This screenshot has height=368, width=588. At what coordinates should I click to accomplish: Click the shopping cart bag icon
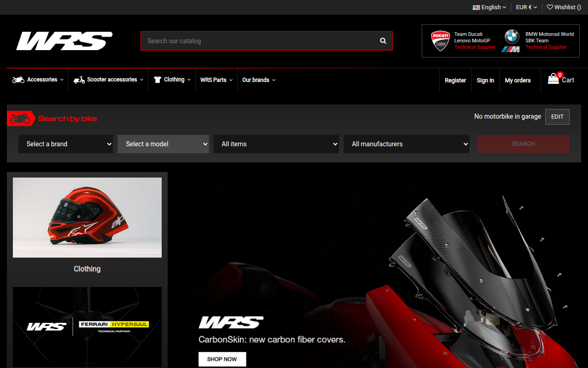tap(553, 79)
